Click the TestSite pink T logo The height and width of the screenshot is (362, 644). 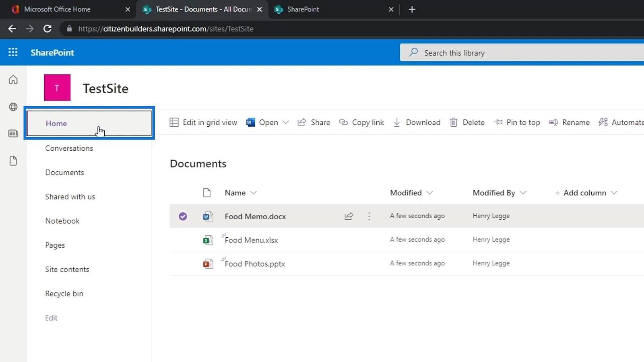click(x=57, y=88)
